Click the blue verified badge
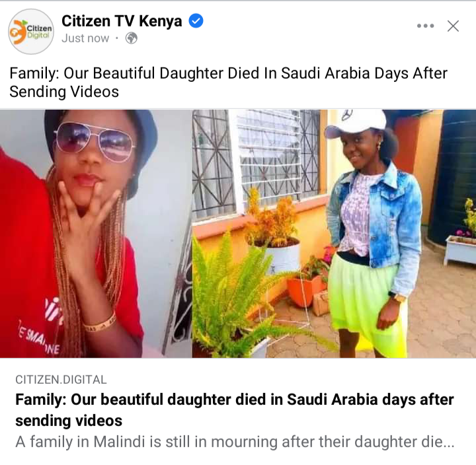 pyautogui.click(x=196, y=21)
